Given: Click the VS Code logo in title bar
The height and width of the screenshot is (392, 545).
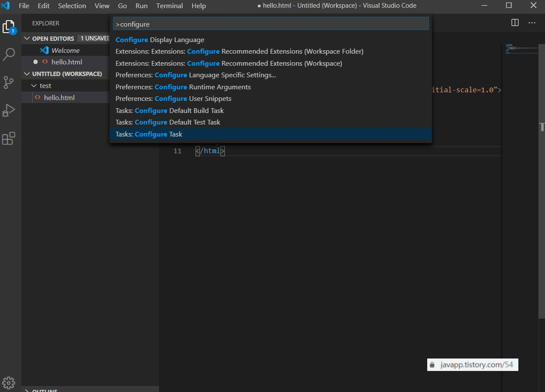Looking at the screenshot, I should click(x=6, y=6).
